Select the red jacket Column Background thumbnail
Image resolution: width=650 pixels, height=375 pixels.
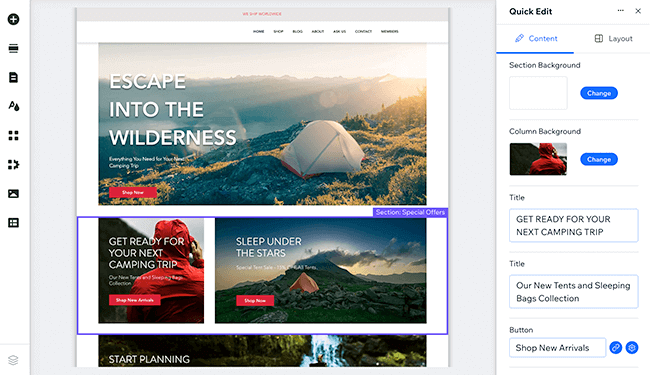pyautogui.click(x=538, y=159)
